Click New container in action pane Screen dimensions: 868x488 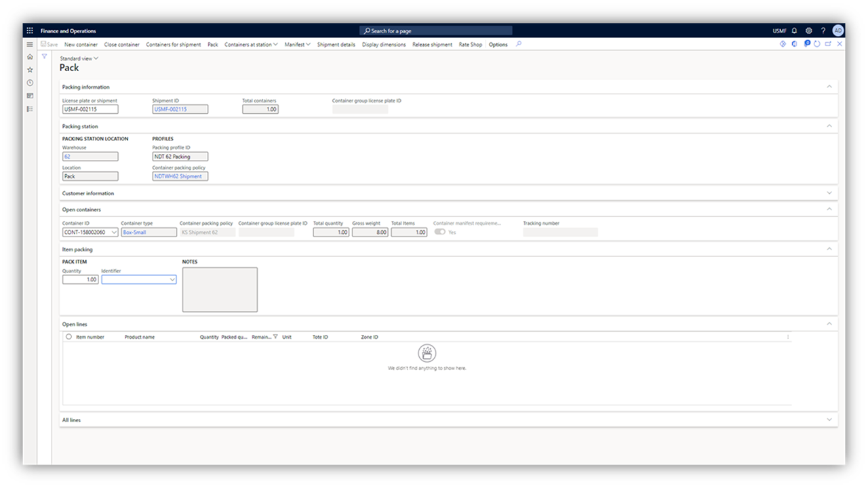click(81, 45)
